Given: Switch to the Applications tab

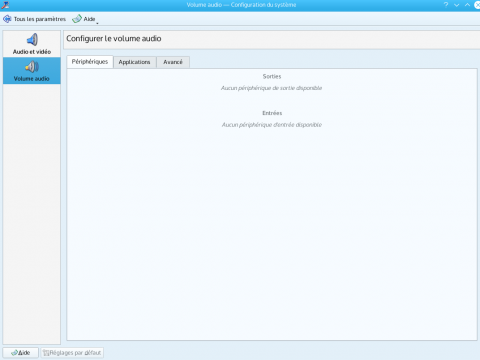Looking at the screenshot, I should click(x=135, y=62).
